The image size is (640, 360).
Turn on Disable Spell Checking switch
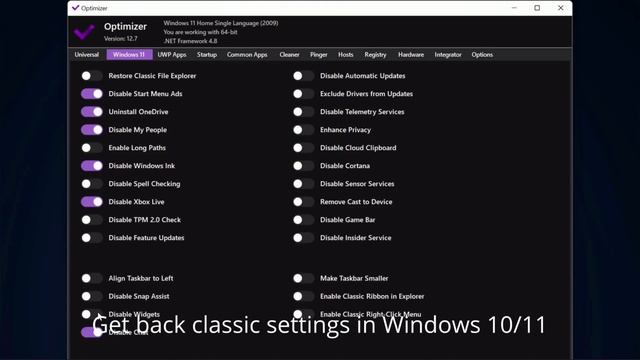[92, 184]
